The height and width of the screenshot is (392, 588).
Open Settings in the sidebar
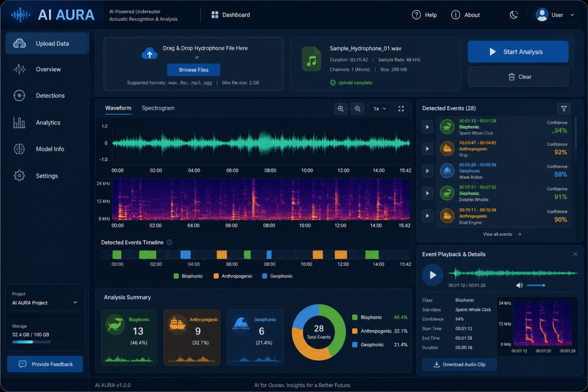coord(47,176)
